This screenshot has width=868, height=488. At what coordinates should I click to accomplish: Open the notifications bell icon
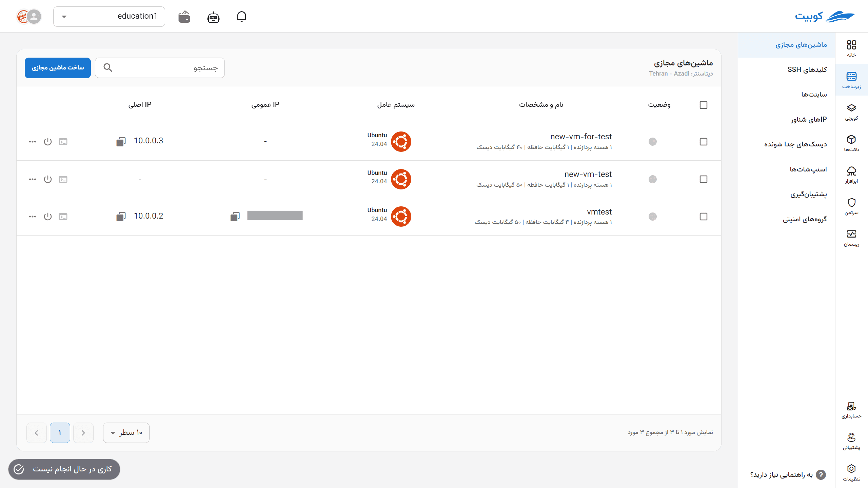click(x=241, y=16)
